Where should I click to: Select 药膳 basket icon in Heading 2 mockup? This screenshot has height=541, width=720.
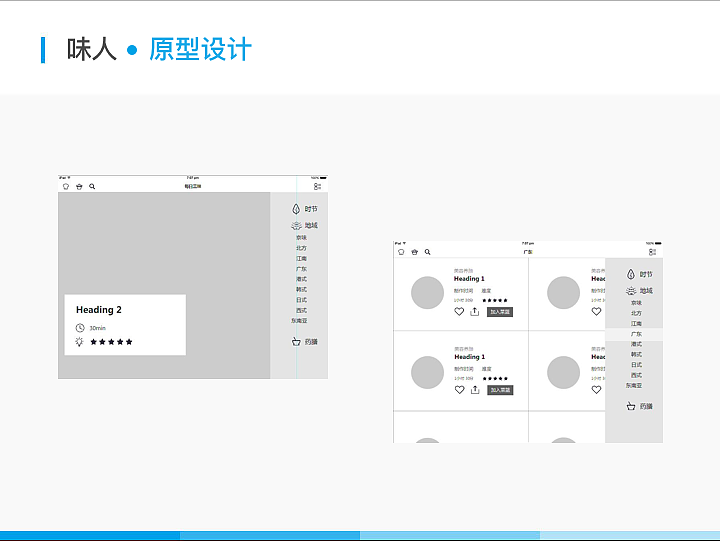[296, 342]
